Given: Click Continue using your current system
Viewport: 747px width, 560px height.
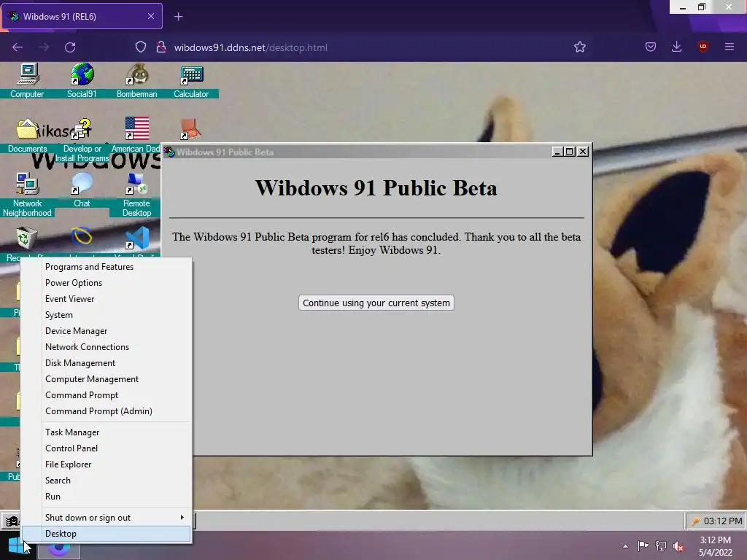Looking at the screenshot, I should [376, 303].
